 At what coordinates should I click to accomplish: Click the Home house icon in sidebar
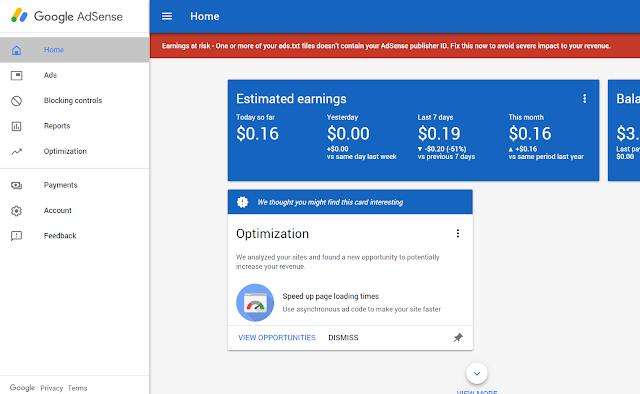pyautogui.click(x=16, y=50)
